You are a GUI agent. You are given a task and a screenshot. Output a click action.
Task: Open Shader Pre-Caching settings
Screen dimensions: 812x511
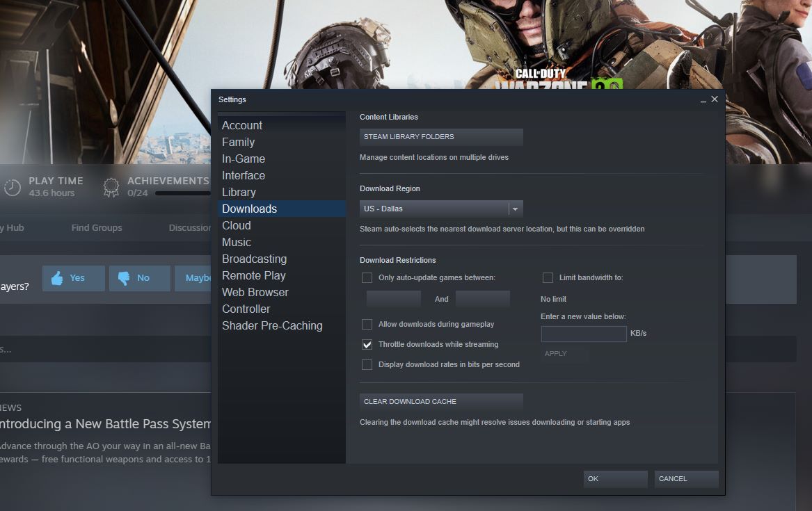tap(282, 325)
